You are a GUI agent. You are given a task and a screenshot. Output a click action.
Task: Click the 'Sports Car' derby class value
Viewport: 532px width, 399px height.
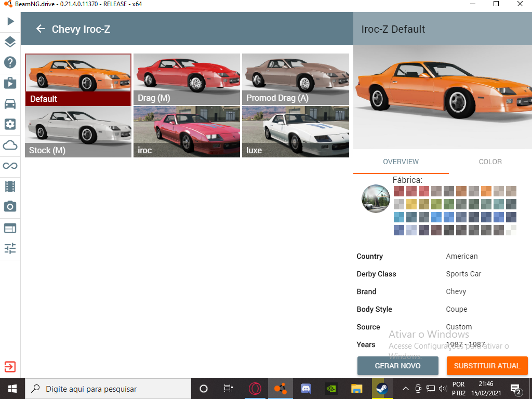pyautogui.click(x=463, y=274)
